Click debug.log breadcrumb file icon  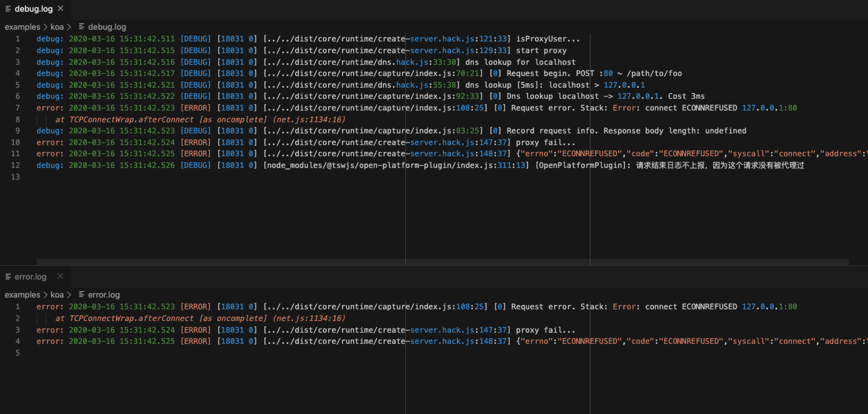pyautogui.click(x=81, y=27)
